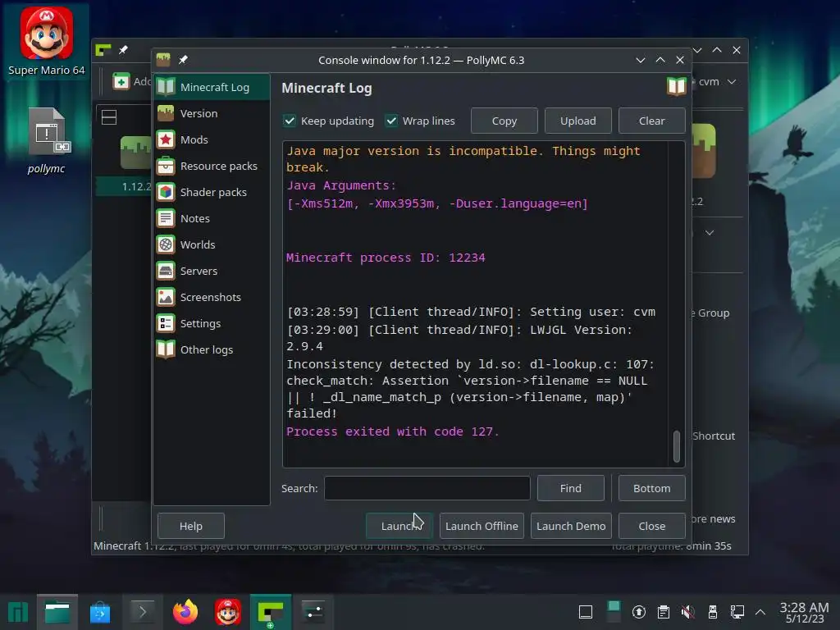Toggle the Wrap lines checkbox
840x630 pixels.
[391, 121]
